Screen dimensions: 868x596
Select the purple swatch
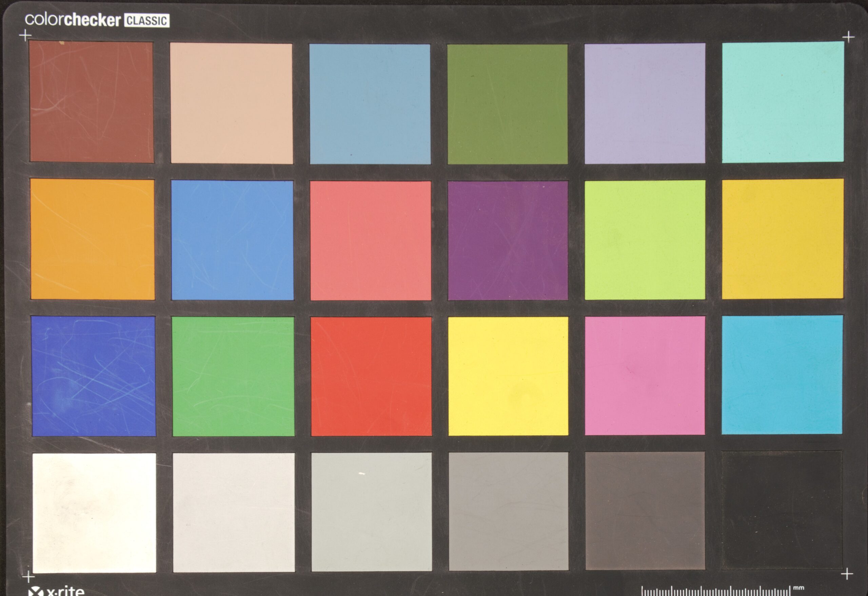pos(508,240)
